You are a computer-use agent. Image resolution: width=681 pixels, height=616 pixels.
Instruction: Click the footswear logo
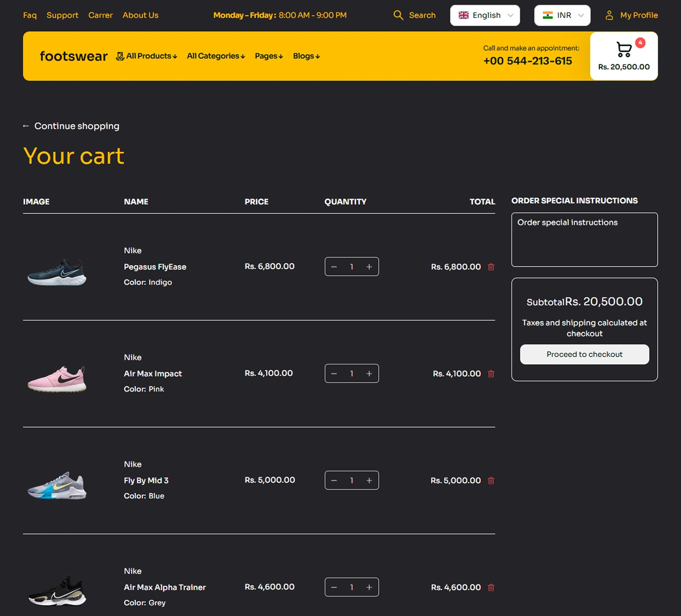tap(74, 56)
